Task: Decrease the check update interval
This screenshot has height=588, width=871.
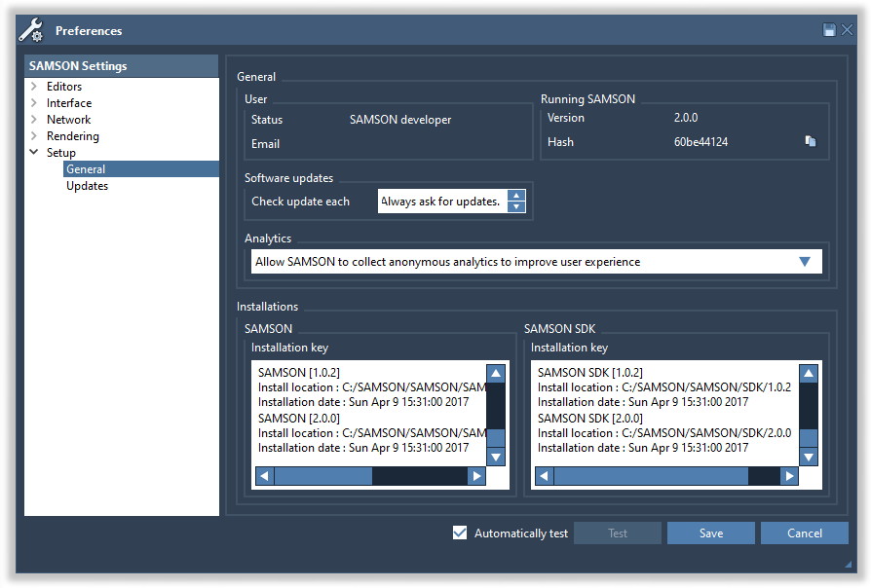Action: click(516, 206)
